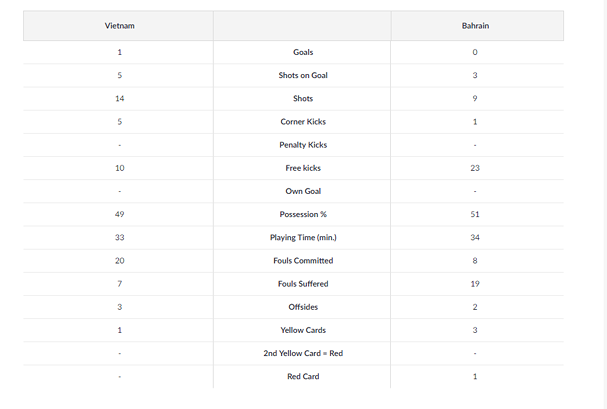
Task: Click the Vietnam column header
Action: click(119, 25)
